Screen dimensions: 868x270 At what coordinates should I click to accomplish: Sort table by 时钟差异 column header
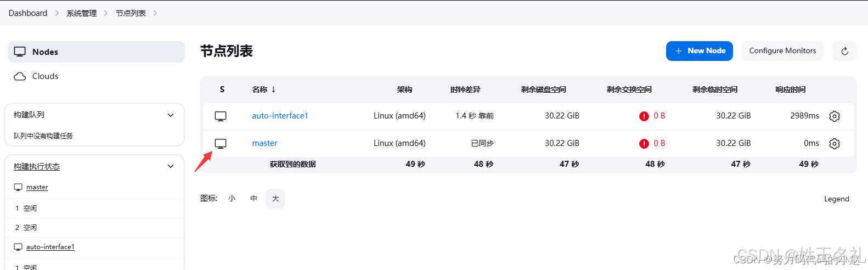(x=465, y=89)
